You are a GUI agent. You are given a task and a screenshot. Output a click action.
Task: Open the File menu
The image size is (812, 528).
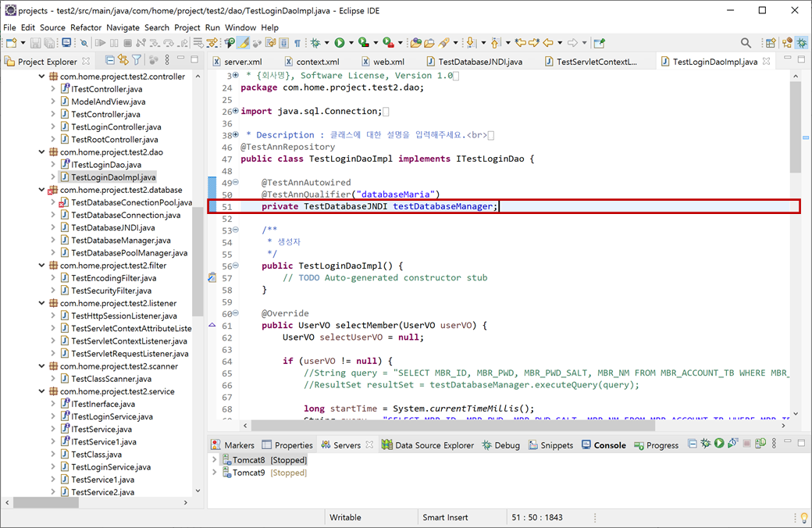coord(9,27)
